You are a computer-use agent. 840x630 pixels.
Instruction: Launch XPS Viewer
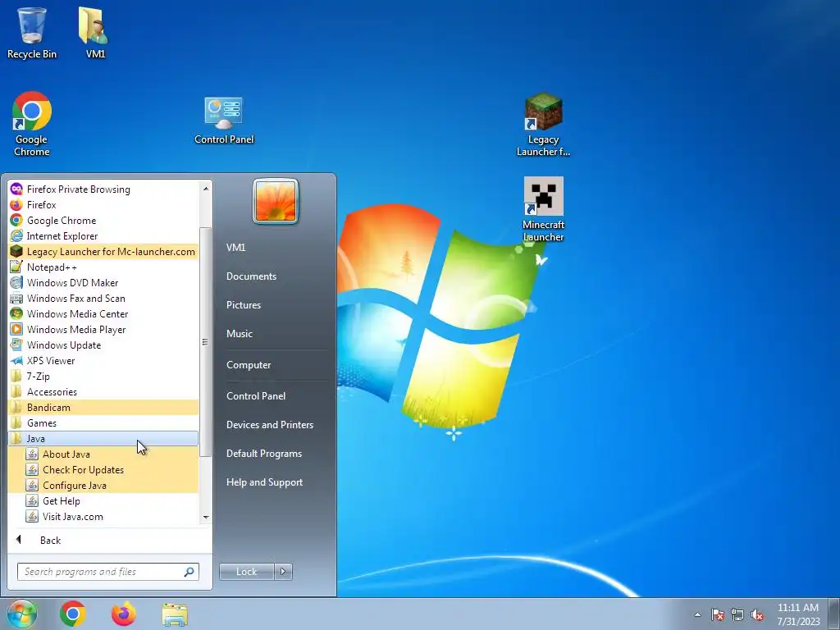(103, 360)
